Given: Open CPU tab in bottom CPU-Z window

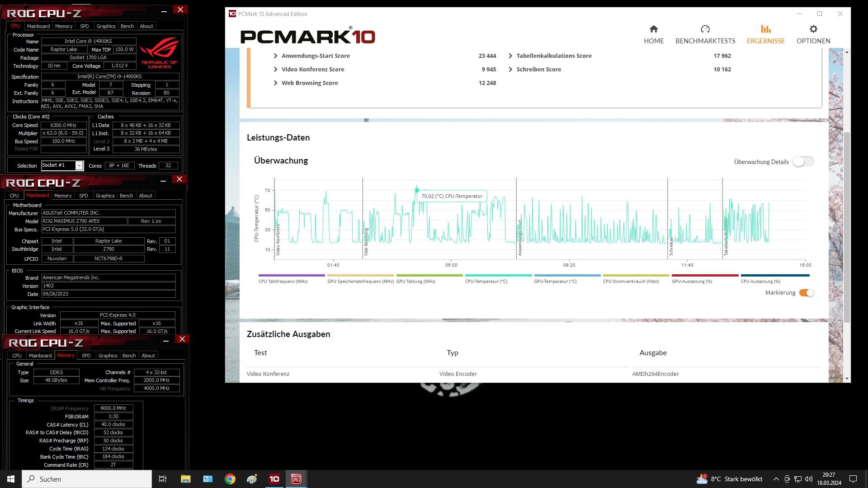Looking at the screenshot, I should coord(17,356).
